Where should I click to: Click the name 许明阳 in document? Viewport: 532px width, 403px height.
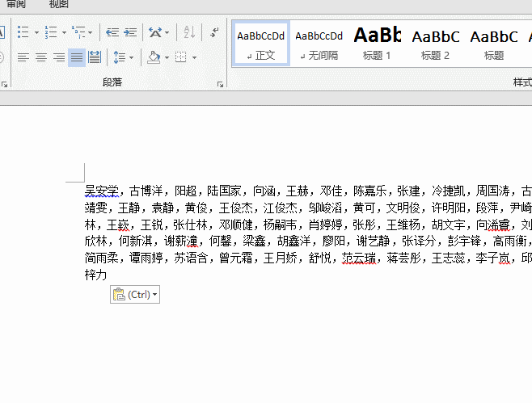(x=448, y=208)
